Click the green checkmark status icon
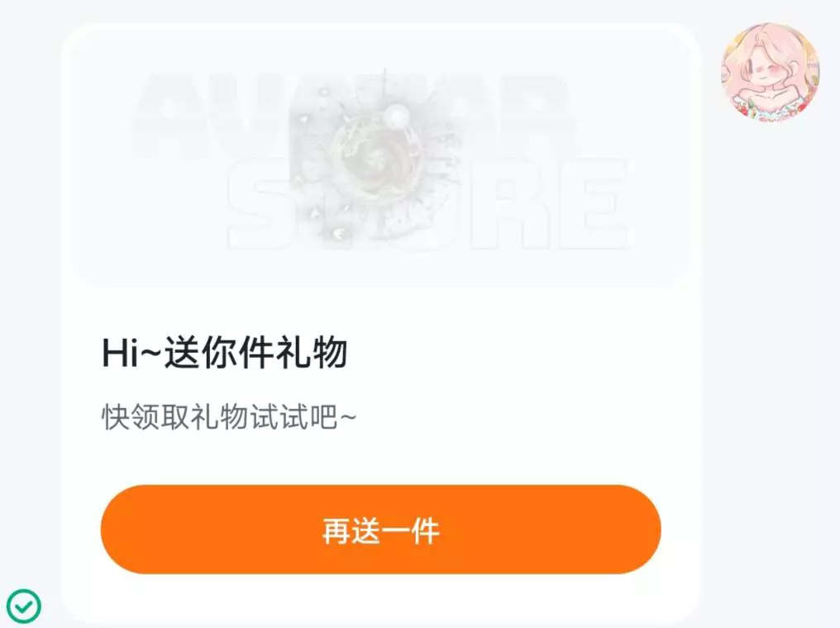The image size is (840, 628). tap(24, 606)
